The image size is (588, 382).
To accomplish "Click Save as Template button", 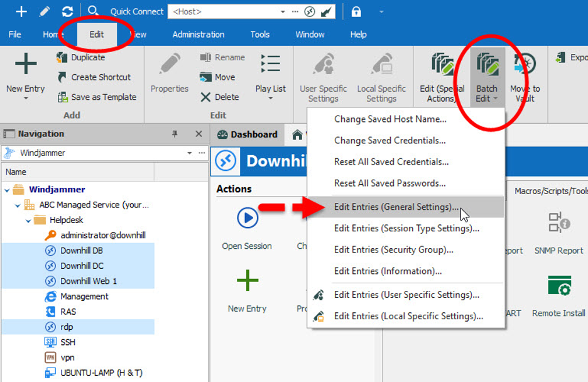I will 104,97.
